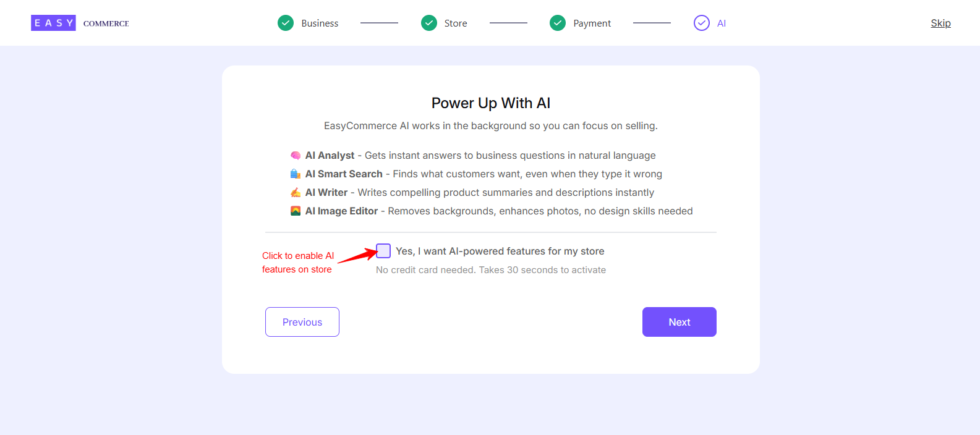Viewport: 980px width, 435px height.
Task: Click the Store step green checkmark icon
Action: tap(429, 23)
